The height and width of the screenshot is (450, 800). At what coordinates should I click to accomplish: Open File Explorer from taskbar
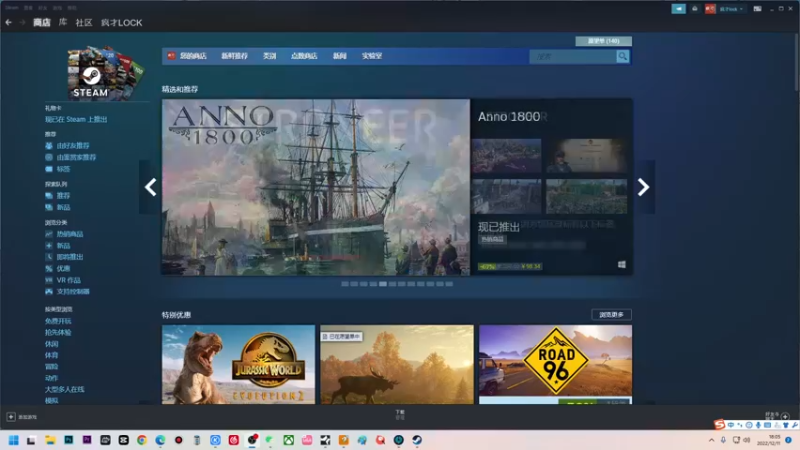click(x=50, y=440)
